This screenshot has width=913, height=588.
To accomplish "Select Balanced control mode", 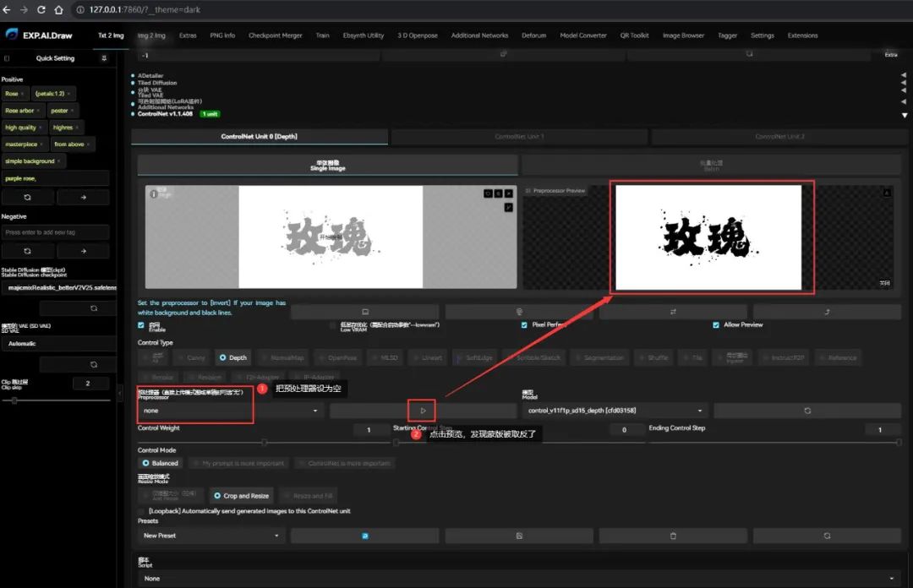I will pyautogui.click(x=160, y=463).
